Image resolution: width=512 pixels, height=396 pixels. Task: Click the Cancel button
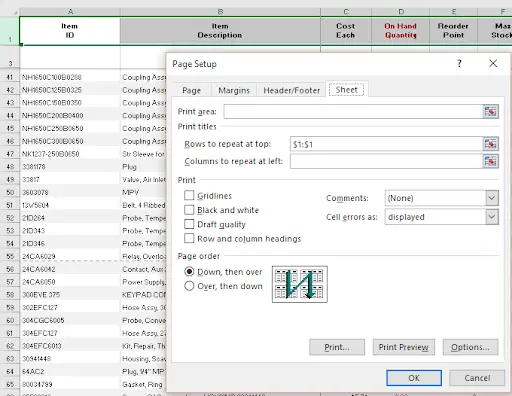[477, 378]
